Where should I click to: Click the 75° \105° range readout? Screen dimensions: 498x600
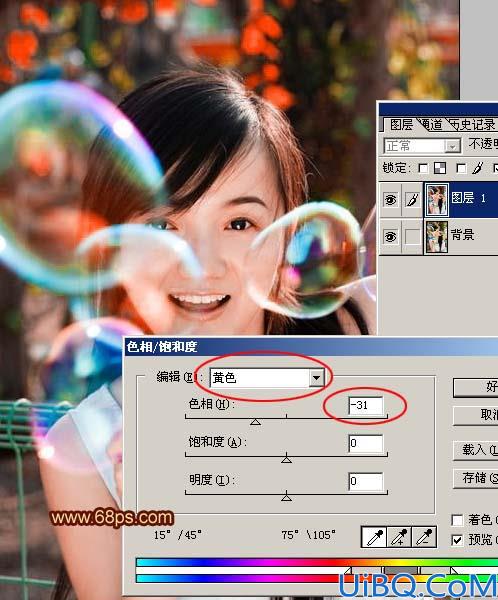(x=308, y=535)
